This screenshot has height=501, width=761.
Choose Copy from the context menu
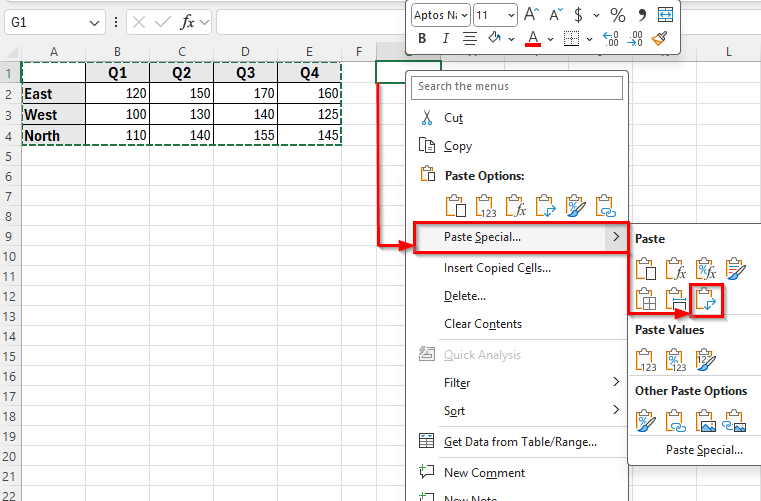(517, 146)
